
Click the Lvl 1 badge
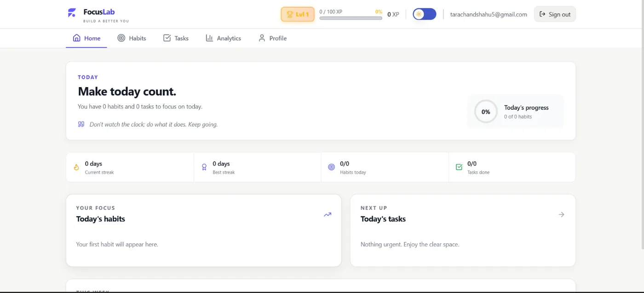[298, 14]
